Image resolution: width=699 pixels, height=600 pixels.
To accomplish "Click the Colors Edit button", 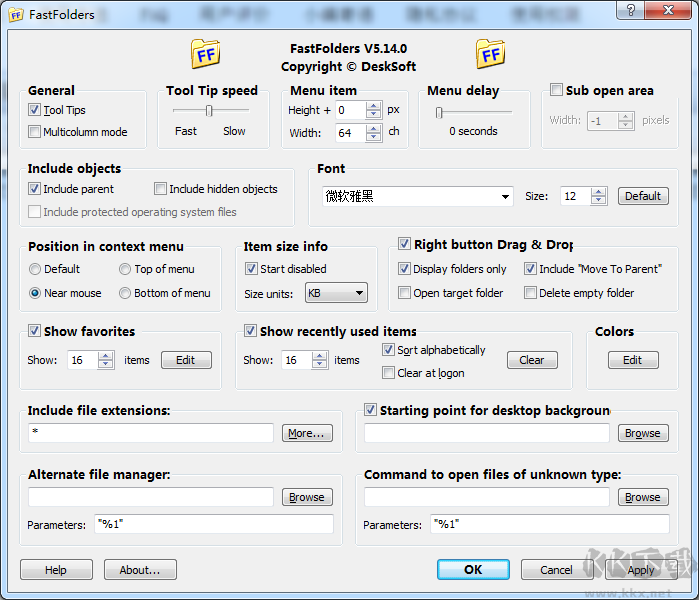I will pos(632,360).
